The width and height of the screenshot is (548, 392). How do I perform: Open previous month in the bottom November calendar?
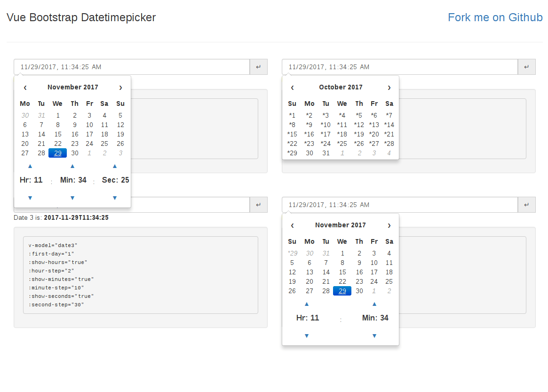coord(292,225)
